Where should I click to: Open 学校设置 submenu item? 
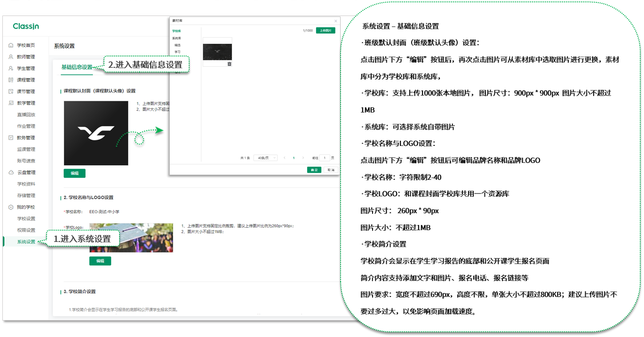[x=26, y=218]
